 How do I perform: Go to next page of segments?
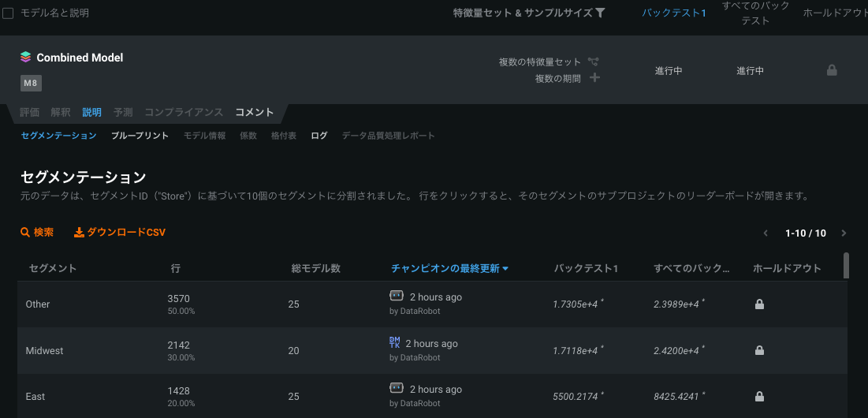[x=844, y=233]
